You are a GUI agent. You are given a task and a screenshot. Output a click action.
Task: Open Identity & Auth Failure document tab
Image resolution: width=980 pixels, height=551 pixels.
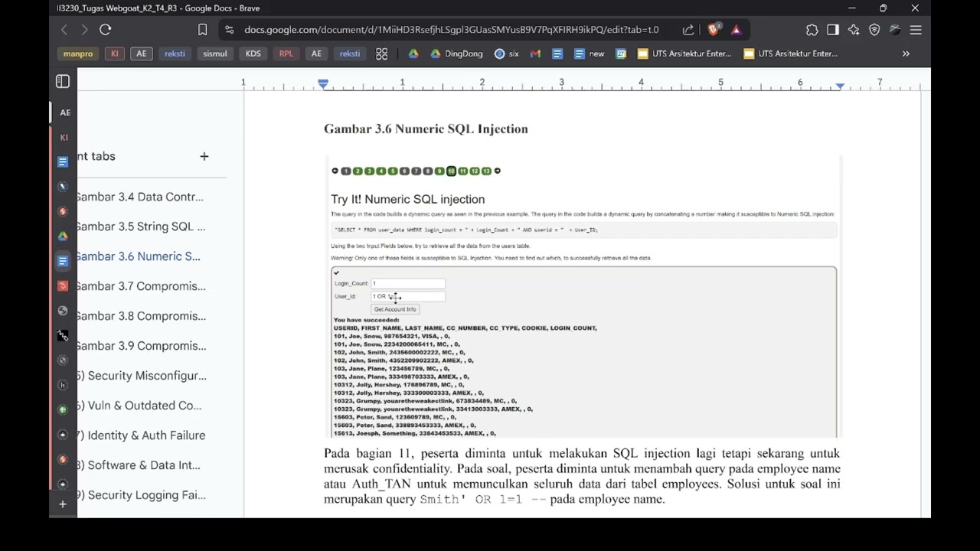click(x=143, y=435)
